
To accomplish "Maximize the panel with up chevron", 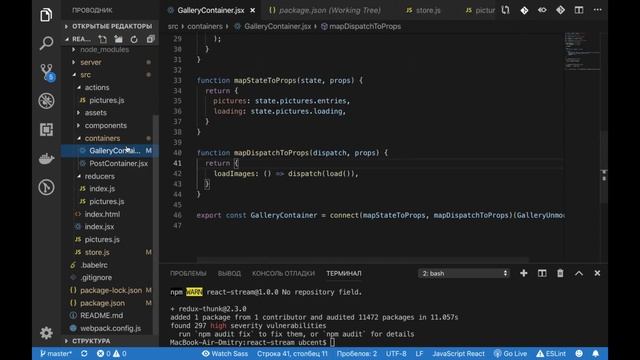I will point(579,273).
